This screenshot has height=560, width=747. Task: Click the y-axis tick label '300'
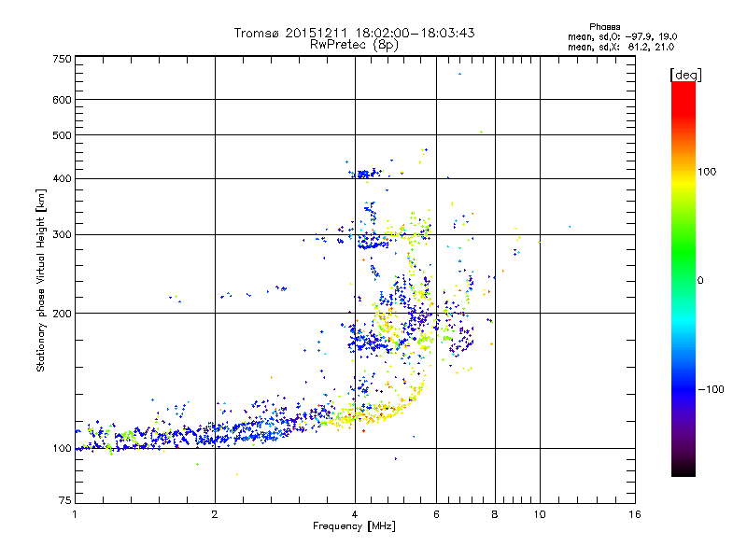pyautogui.click(x=62, y=235)
